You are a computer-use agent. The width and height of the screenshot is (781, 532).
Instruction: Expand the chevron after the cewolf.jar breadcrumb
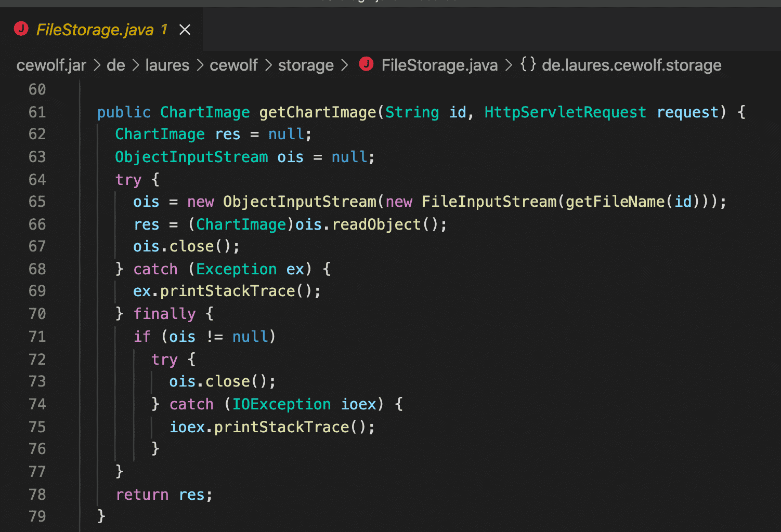(x=97, y=64)
